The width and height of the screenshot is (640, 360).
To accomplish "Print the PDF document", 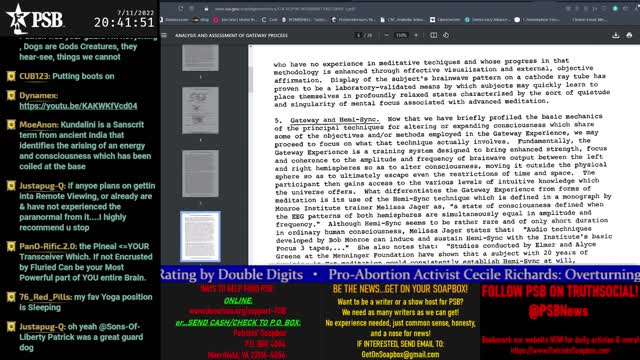I will coord(629,36).
